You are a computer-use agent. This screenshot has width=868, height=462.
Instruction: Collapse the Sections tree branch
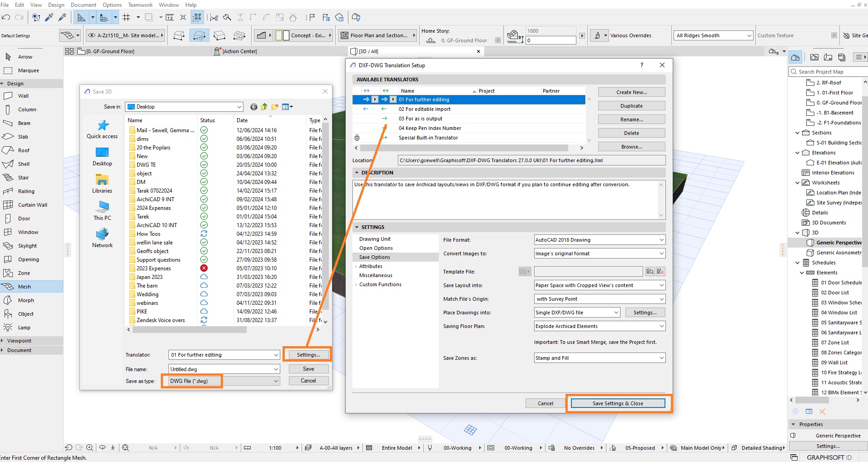tap(798, 132)
